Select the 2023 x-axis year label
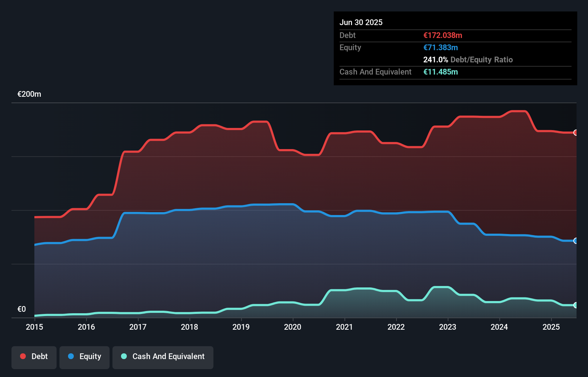The width and height of the screenshot is (588, 377). coord(448,327)
